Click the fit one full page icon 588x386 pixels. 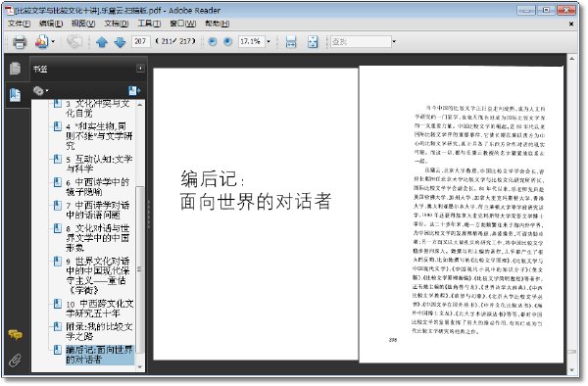click(313, 41)
